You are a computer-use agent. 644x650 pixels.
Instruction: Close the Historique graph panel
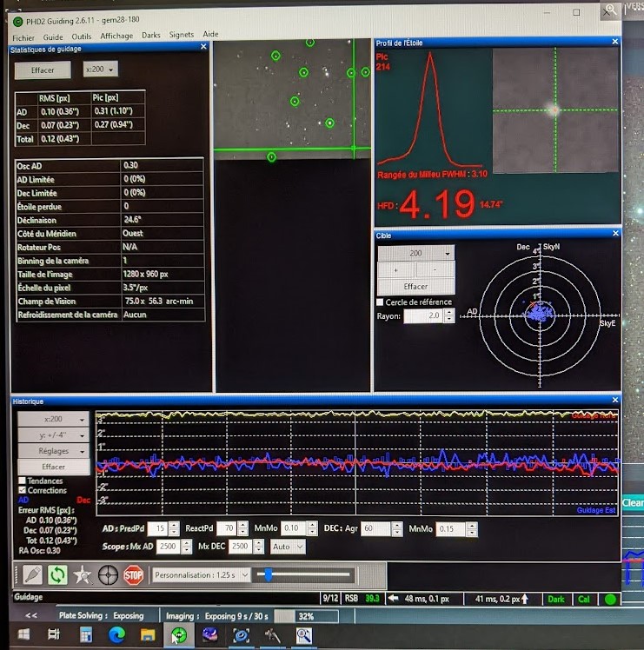point(615,400)
